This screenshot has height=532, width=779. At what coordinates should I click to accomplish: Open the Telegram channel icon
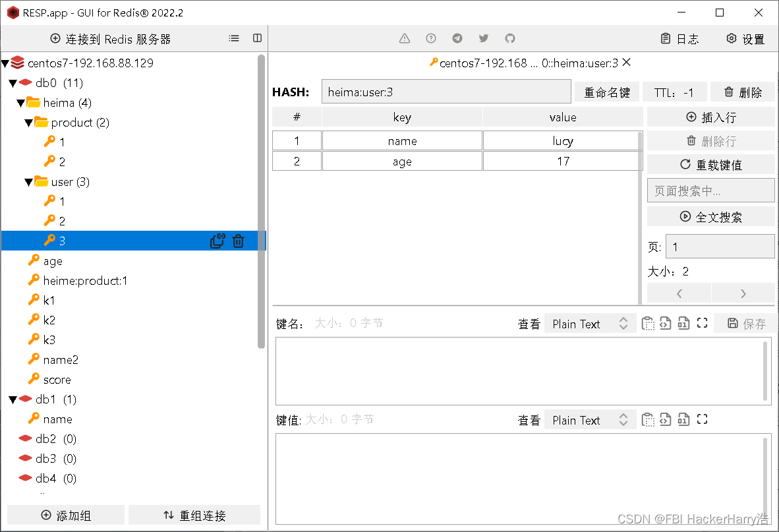457,38
